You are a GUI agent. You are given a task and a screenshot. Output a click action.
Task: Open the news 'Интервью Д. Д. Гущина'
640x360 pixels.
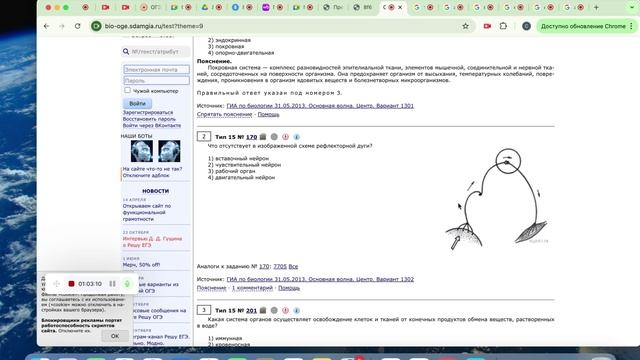(152, 242)
